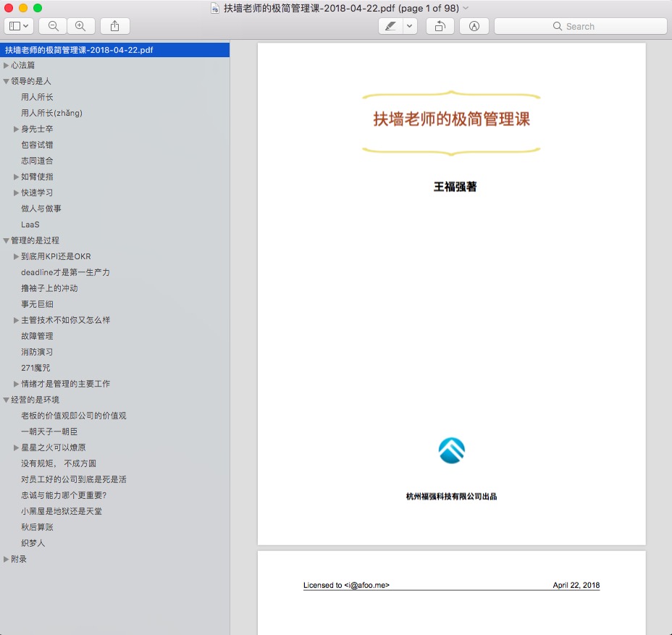This screenshot has height=635, width=672.
Task: Go to 秋后算账 chapter
Action: 37,527
